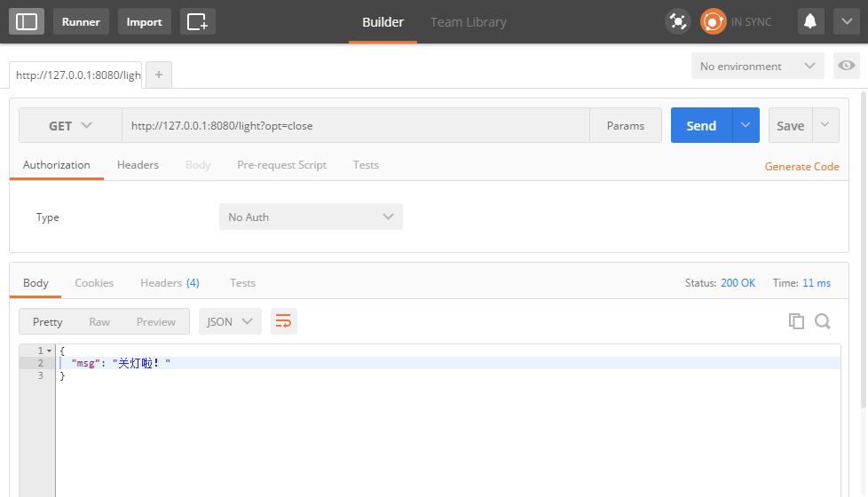Toggle the sidebar panel icon
This screenshot has height=497, width=868.
27,21
